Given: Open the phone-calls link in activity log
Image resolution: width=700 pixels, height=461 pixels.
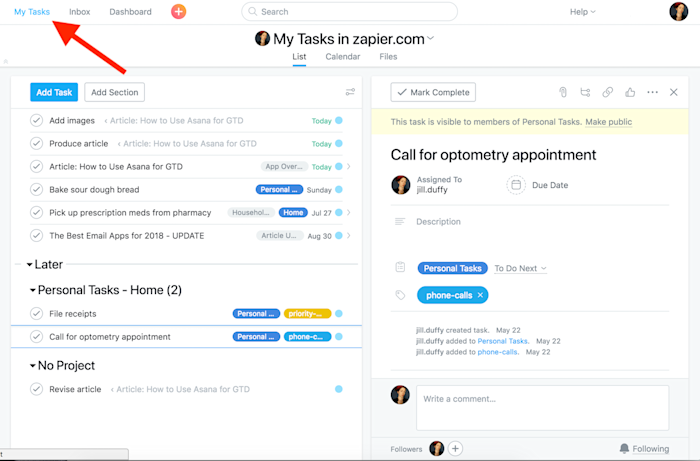Looking at the screenshot, I should (x=497, y=352).
